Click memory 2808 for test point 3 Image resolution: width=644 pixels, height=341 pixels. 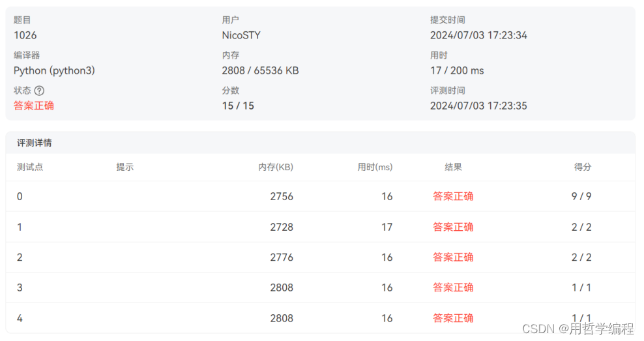(282, 288)
